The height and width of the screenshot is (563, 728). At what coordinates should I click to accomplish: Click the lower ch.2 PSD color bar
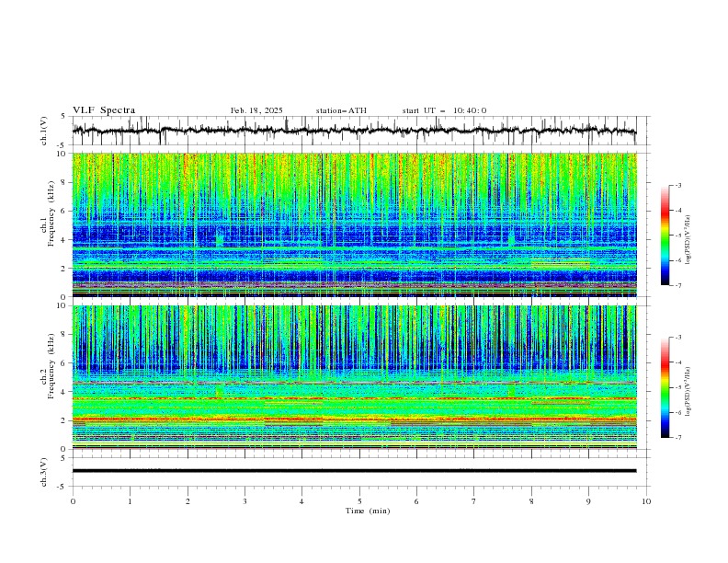(x=665, y=387)
